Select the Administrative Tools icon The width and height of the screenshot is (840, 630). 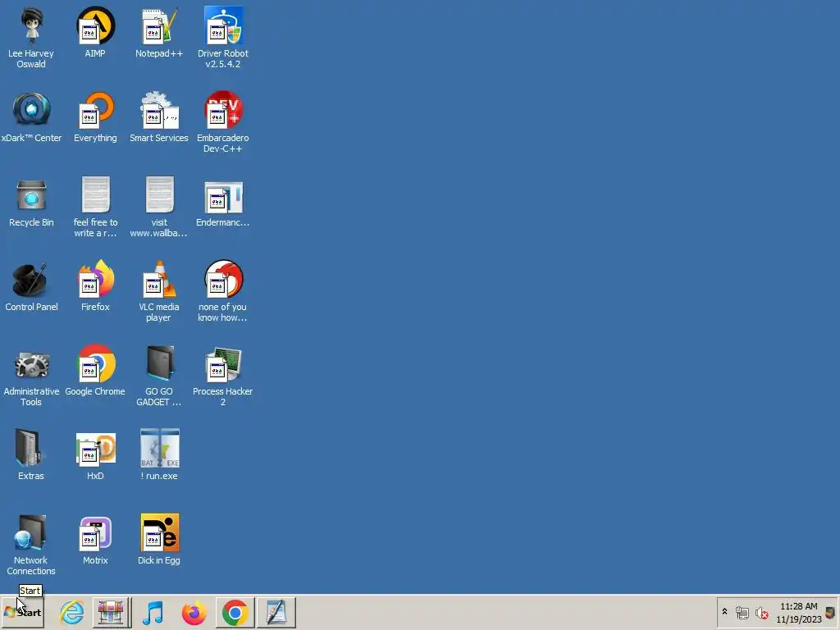click(x=31, y=377)
